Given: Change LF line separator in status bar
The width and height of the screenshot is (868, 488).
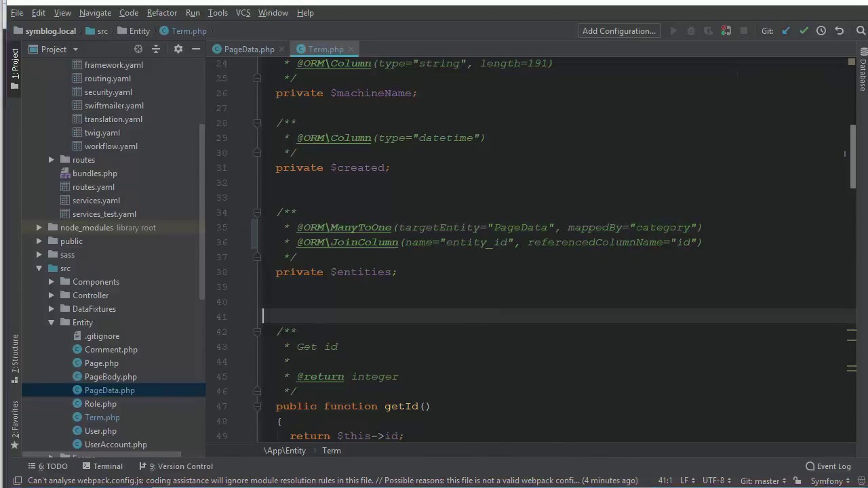Looking at the screenshot, I should click(688, 481).
